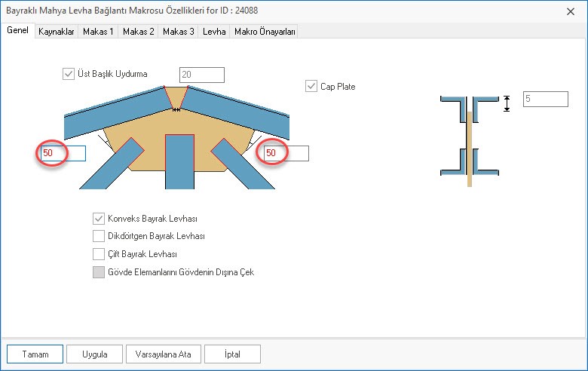Open the Kaynaklar tab

[x=57, y=32]
